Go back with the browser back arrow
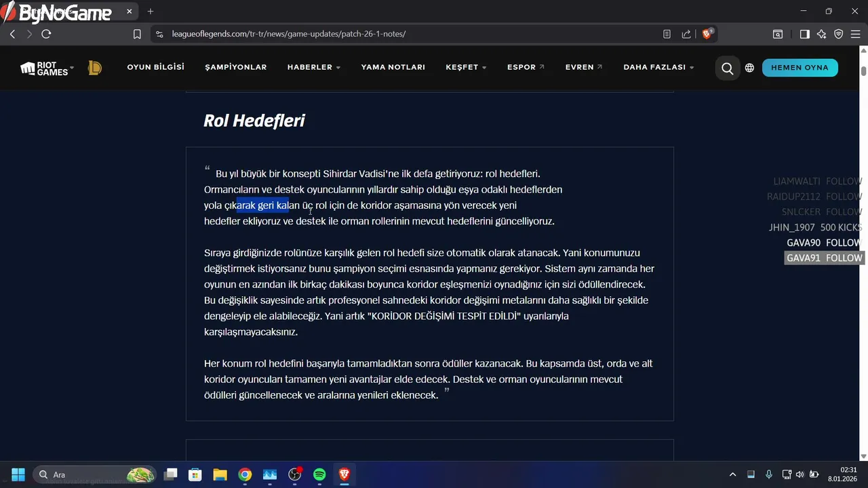 point(12,34)
